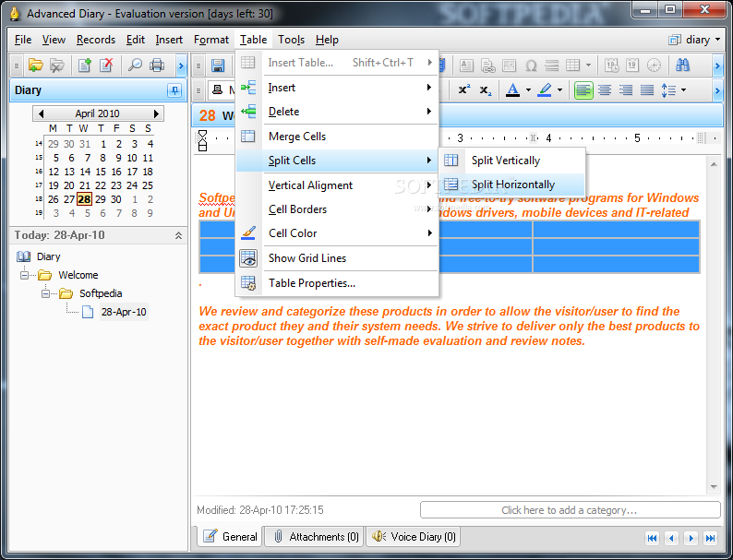Open the Delete submenu in Table menu
733x560 pixels.
tap(337, 112)
